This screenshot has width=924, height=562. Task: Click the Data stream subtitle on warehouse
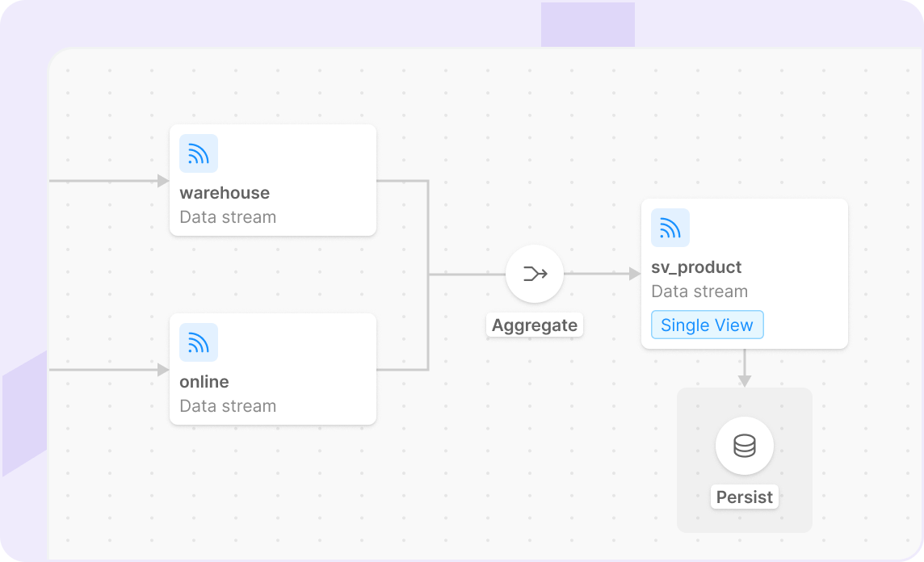227,216
